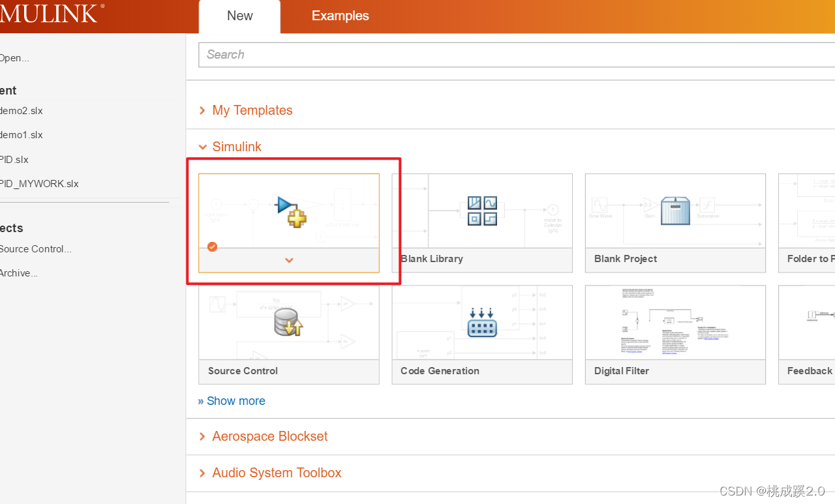The height and width of the screenshot is (504, 835).
Task: Click the Source Control database icon
Action: pyautogui.click(x=288, y=322)
